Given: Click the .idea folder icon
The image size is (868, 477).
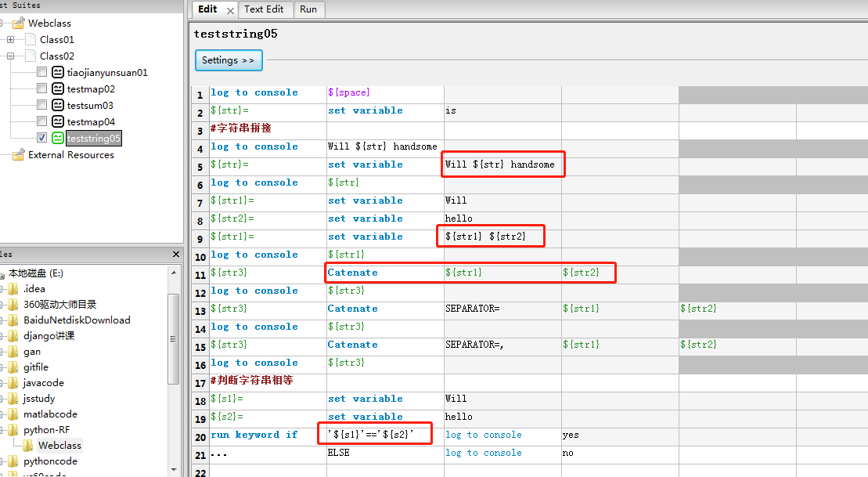Looking at the screenshot, I should tap(13, 289).
